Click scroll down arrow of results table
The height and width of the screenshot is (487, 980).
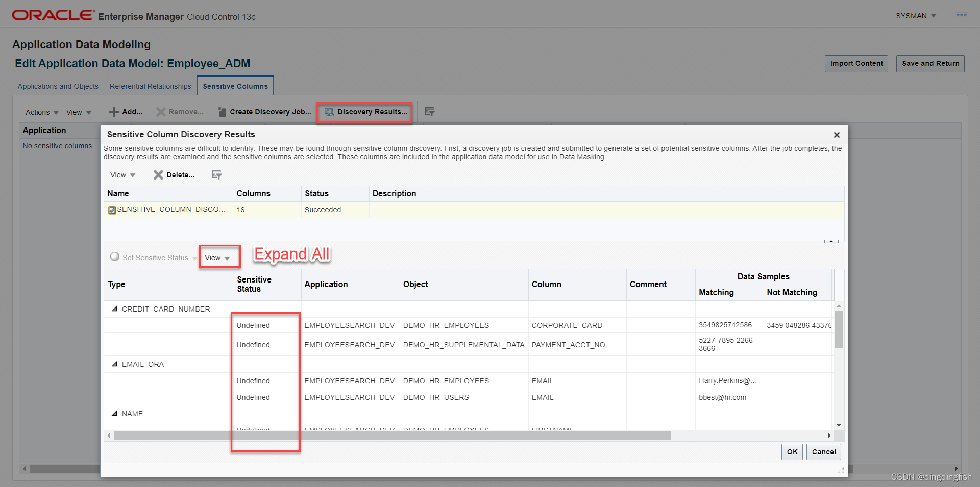point(839,425)
